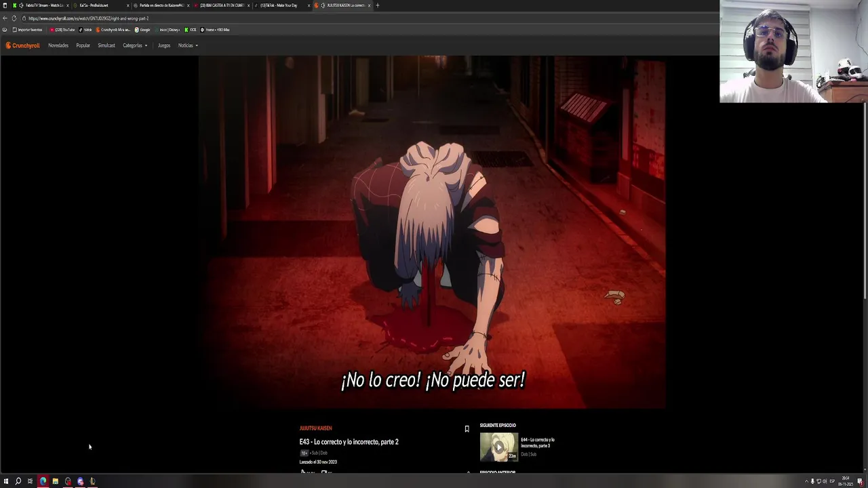Add episode to watchlist with bookmark icon
The height and width of the screenshot is (488, 868).
tap(467, 429)
